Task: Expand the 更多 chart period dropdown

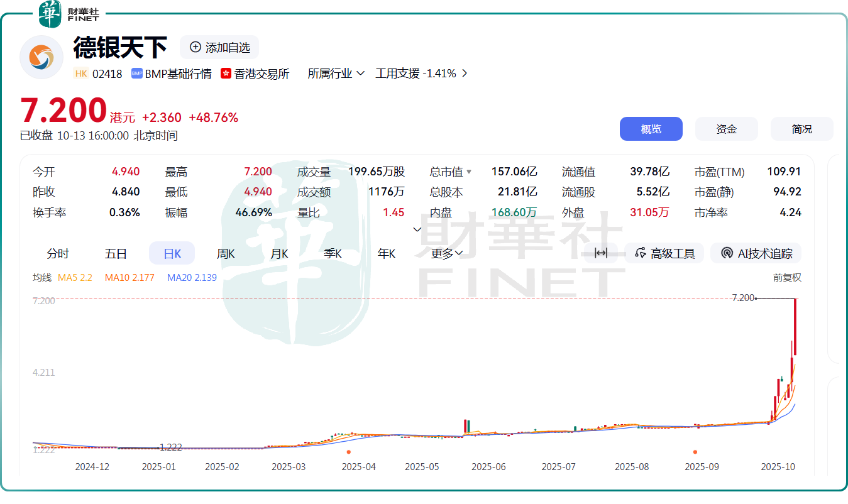Action: 447,253
